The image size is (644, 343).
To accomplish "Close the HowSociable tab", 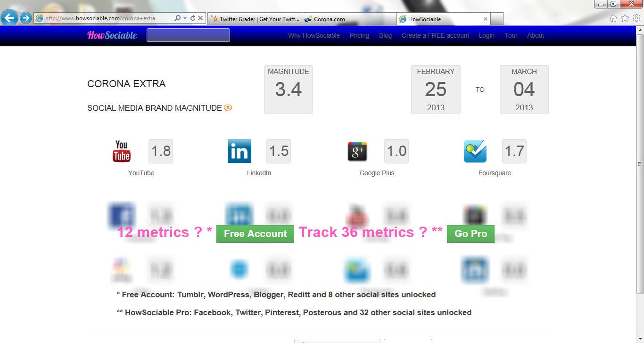I will [485, 19].
